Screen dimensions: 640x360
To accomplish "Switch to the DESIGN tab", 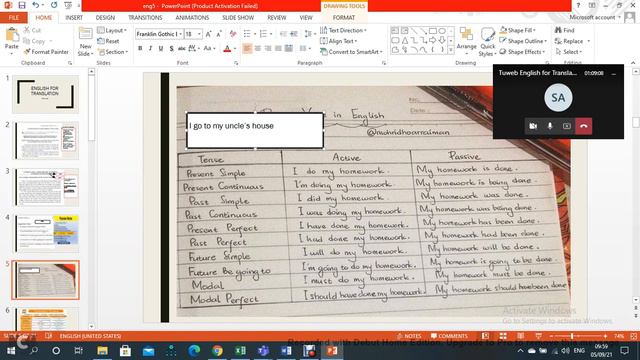I will click(x=105, y=18).
